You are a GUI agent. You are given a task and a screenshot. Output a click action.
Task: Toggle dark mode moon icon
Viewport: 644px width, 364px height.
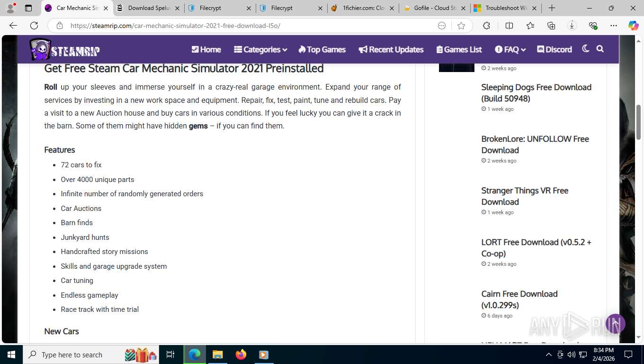(x=585, y=49)
